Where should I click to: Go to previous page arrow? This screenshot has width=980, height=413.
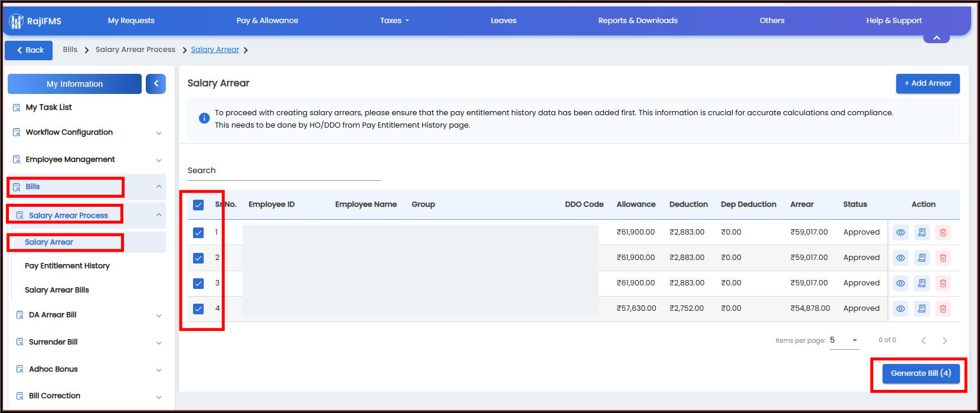coord(923,340)
